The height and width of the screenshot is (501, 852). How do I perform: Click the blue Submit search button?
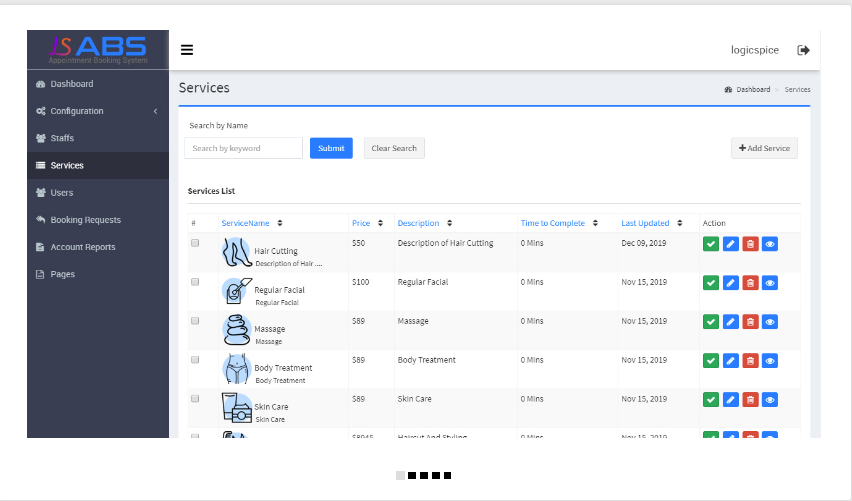click(331, 148)
